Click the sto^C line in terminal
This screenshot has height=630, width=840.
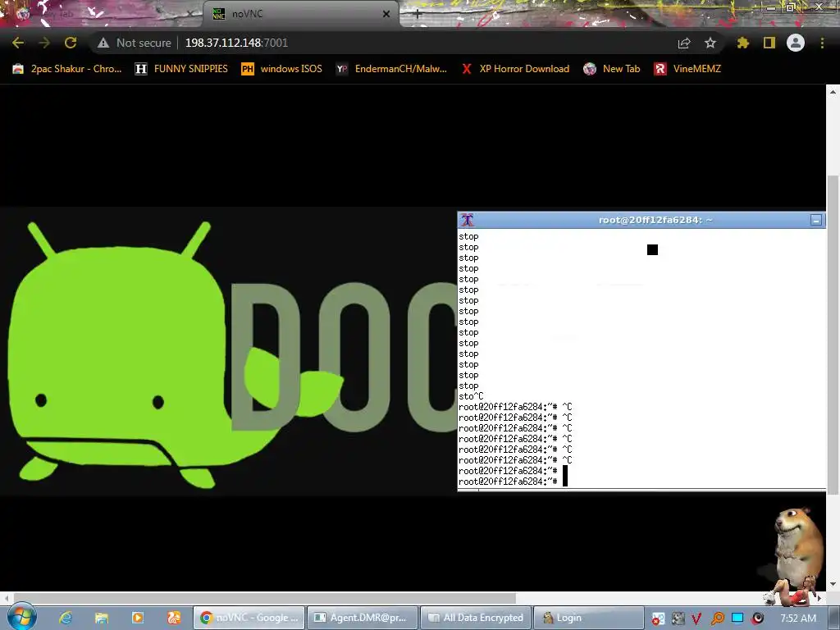point(471,396)
